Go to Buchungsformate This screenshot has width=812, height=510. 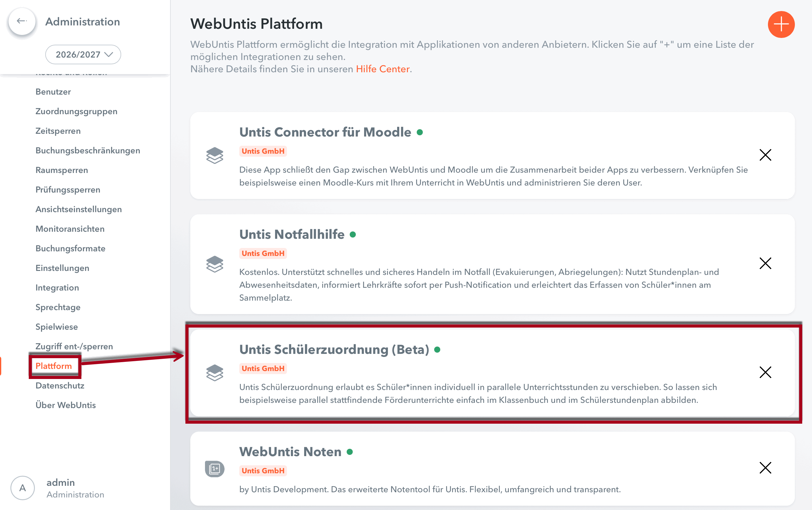point(70,248)
